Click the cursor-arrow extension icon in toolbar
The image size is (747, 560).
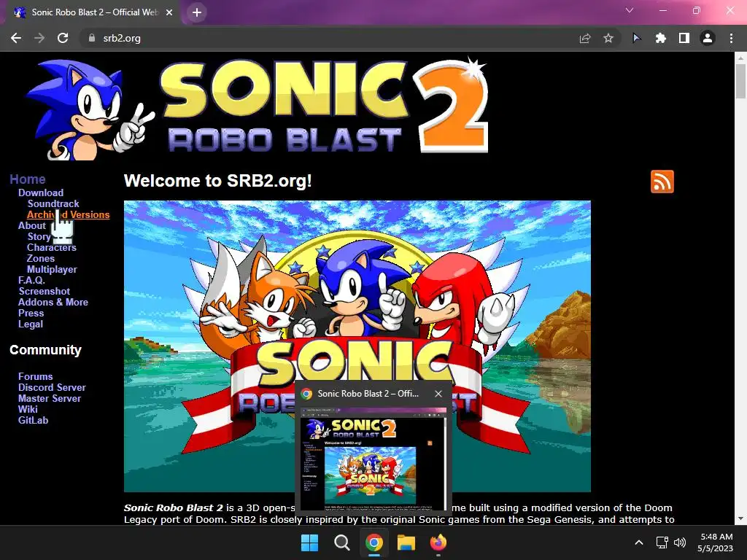click(x=636, y=38)
